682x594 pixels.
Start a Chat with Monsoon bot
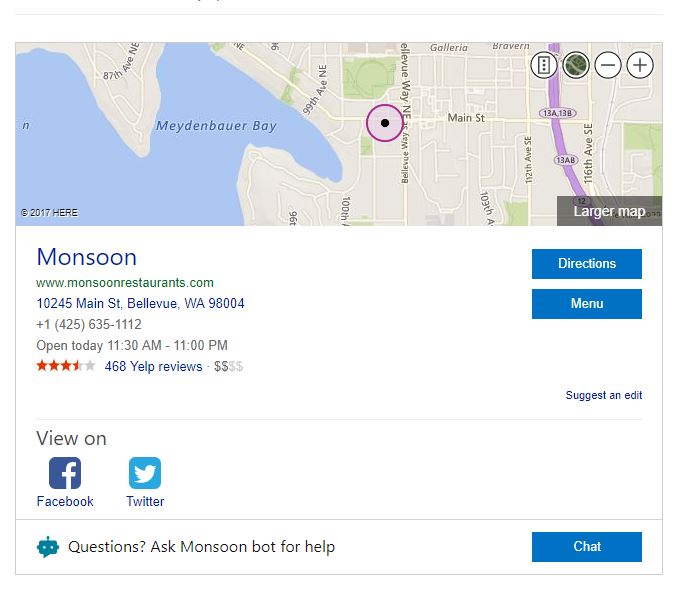pos(586,547)
